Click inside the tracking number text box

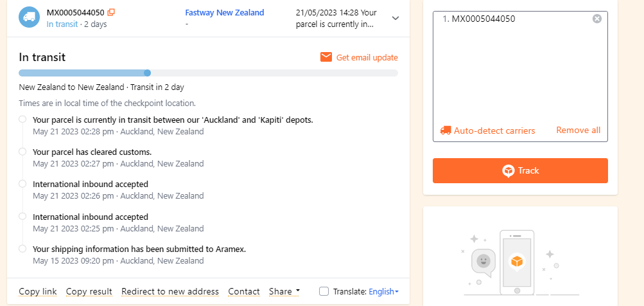point(520,71)
